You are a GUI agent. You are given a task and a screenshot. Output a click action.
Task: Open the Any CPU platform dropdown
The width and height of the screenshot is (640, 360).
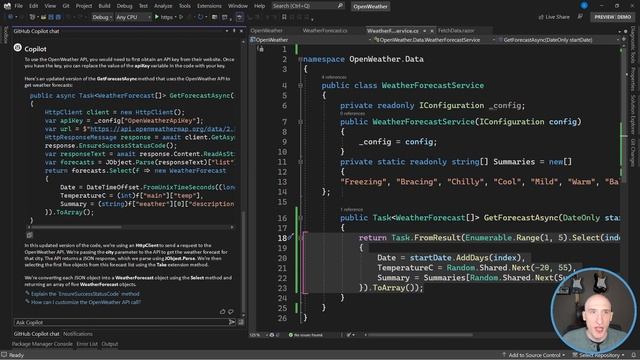click(x=133, y=17)
